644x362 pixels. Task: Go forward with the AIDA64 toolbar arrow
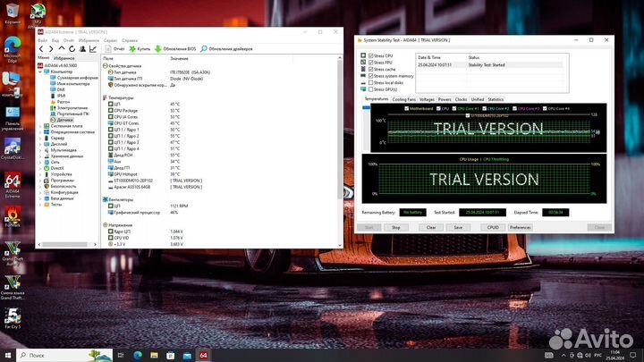51,49
